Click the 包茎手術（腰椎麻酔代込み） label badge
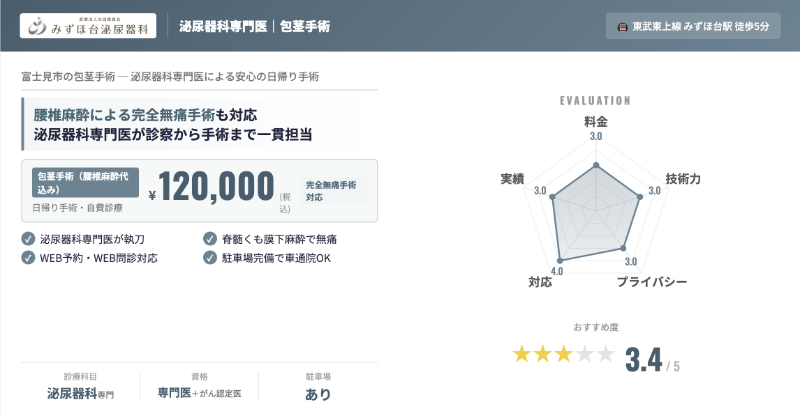 tap(85, 182)
